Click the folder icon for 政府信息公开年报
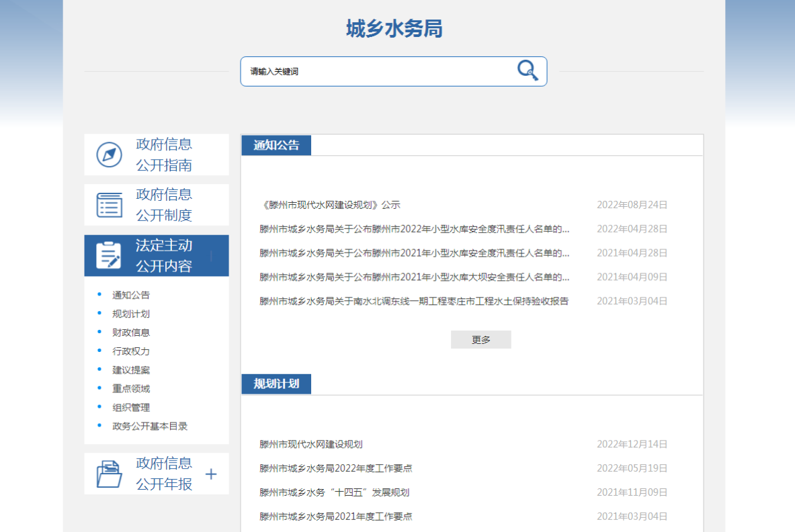Image resolution: width=795 pixels, height=532 pixels. pyautogui.click(x=109, y=474)
